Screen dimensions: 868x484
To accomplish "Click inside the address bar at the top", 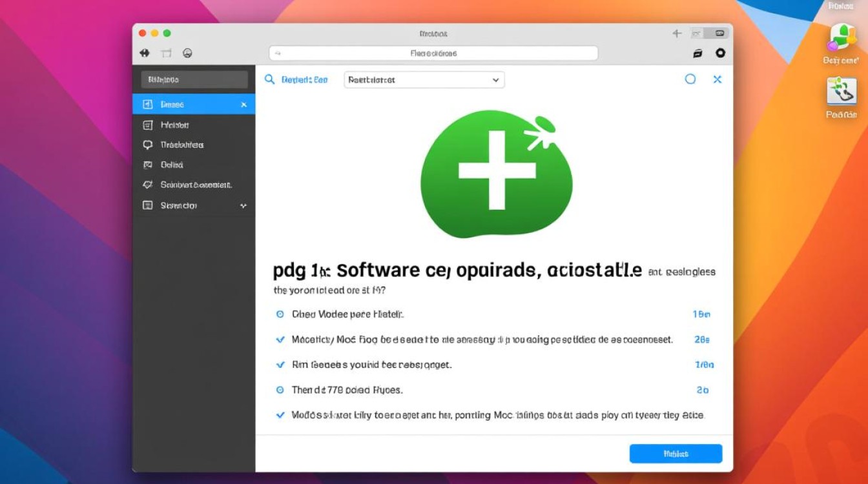I will [433, 53].
